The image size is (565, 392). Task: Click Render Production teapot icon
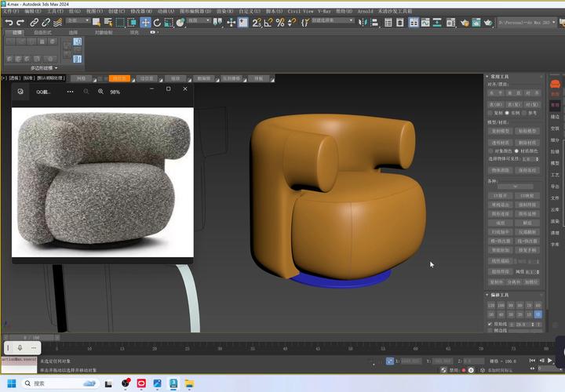(x=488, y=23)
